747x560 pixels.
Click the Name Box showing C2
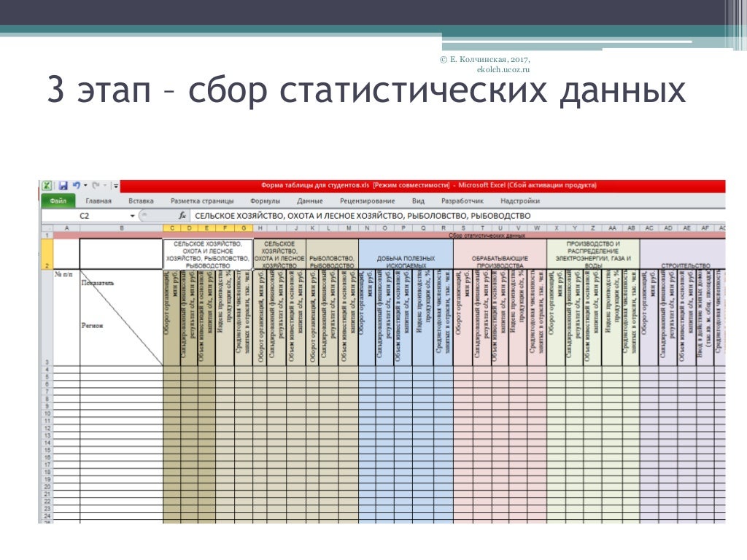[85, 216]
